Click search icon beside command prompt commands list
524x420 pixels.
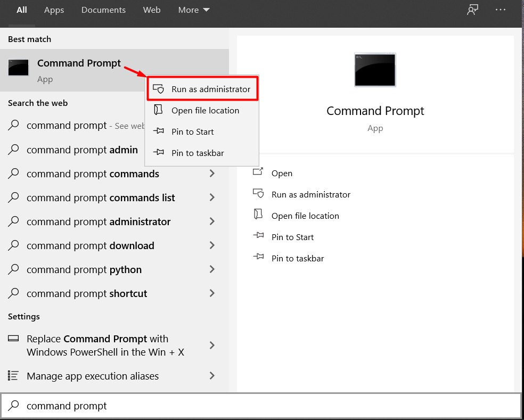point(13,197)
